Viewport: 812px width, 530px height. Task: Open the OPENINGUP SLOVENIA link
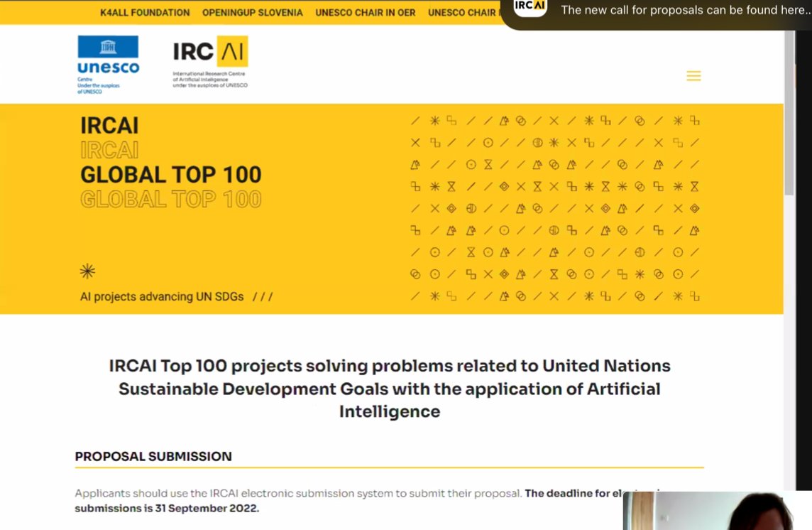(252, 13)
